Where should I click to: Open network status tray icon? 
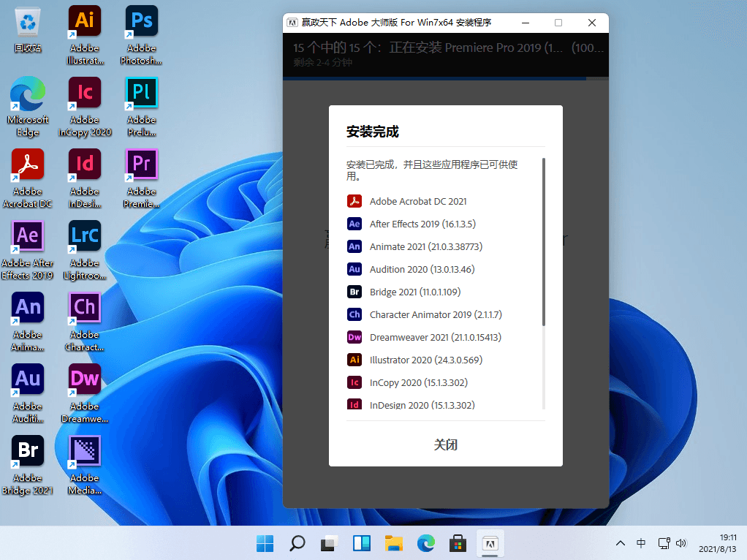664,543
